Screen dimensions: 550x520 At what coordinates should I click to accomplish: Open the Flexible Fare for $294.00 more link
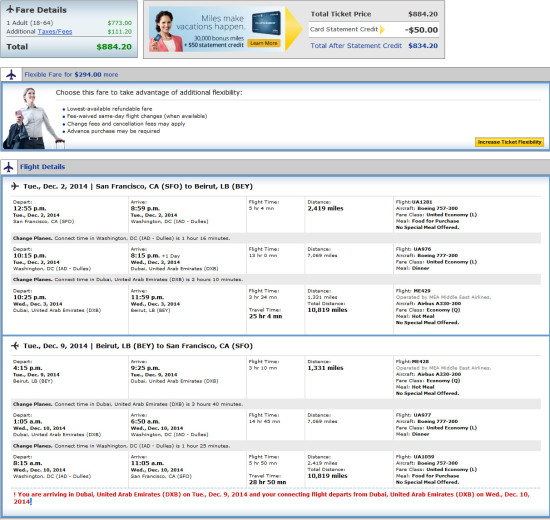pyautogui.click(x=71, y=75)
